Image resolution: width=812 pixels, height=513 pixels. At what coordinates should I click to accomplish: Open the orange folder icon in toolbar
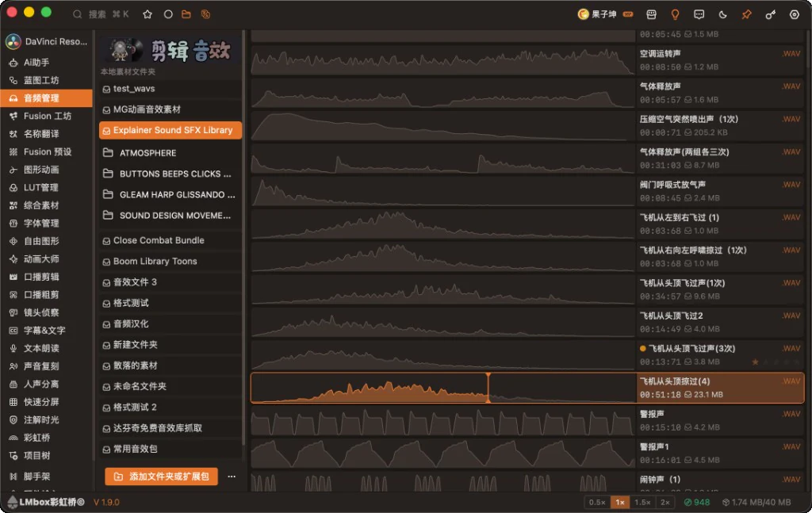pos(186,14)
